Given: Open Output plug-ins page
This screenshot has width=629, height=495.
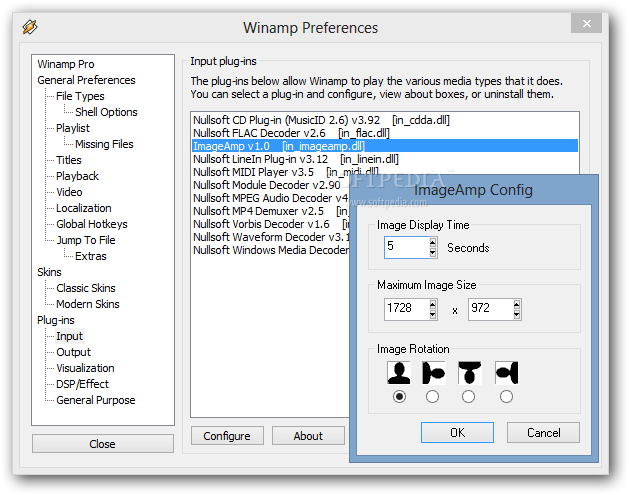Looking at the screenshot, I should (x=73, y=352).
